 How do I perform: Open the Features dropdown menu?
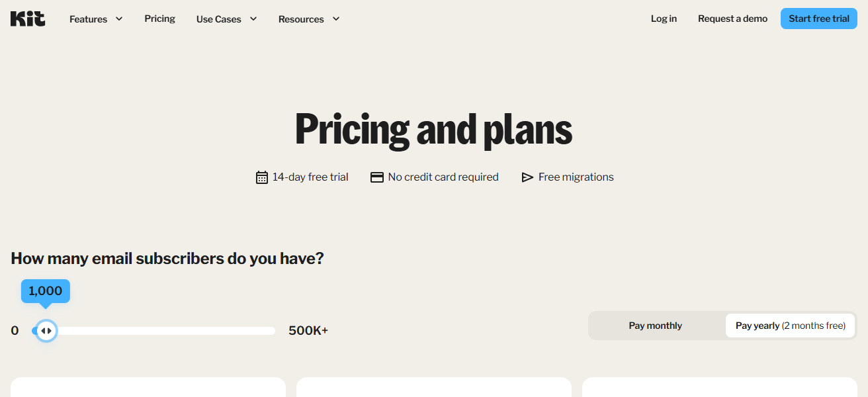tap(89, 19)
